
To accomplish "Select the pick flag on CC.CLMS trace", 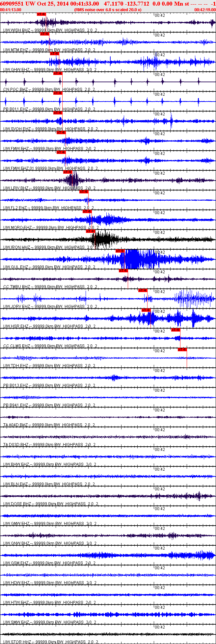I will pyautogui.click(x=175, y=330).
